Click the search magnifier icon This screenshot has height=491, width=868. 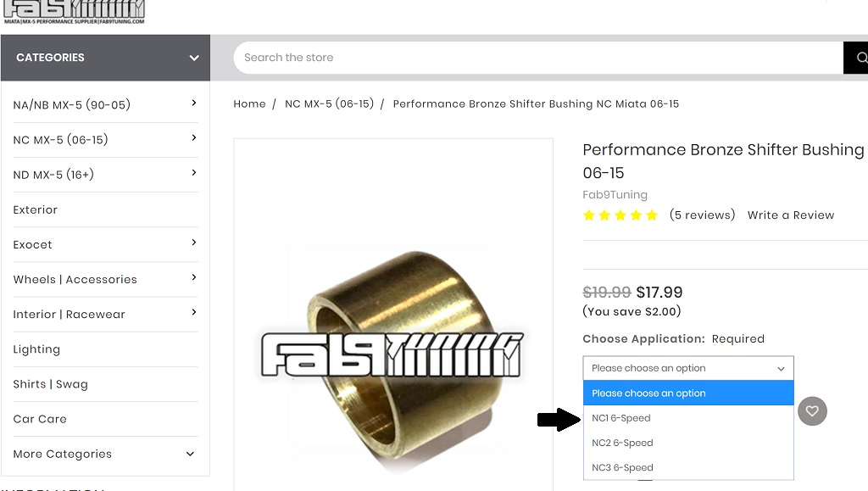860,58
